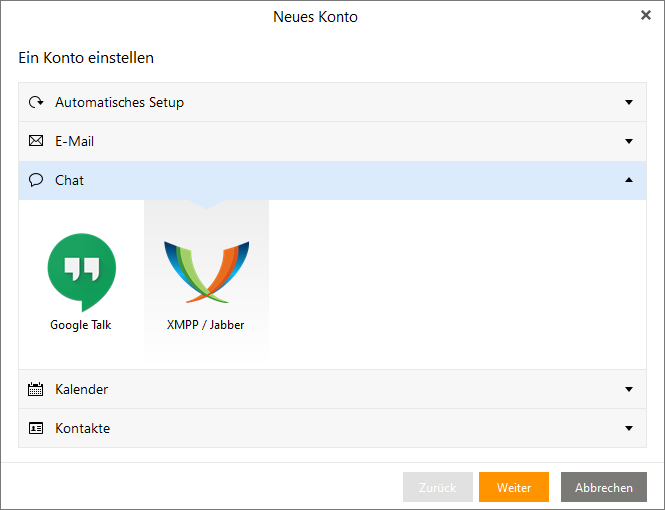Click the Chat speech bubble icon
Image resolution: width=665 pixels, height=510 pixels.
(36, 180)
